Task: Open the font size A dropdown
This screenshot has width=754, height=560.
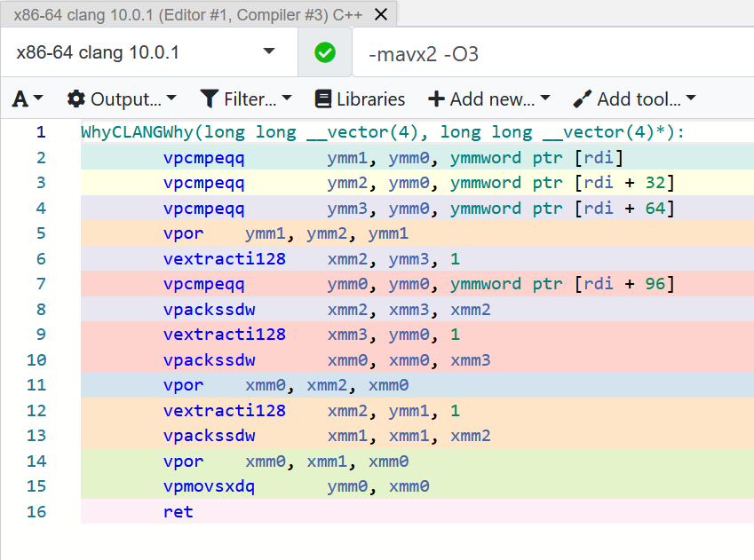Action: tap(28, 99)
